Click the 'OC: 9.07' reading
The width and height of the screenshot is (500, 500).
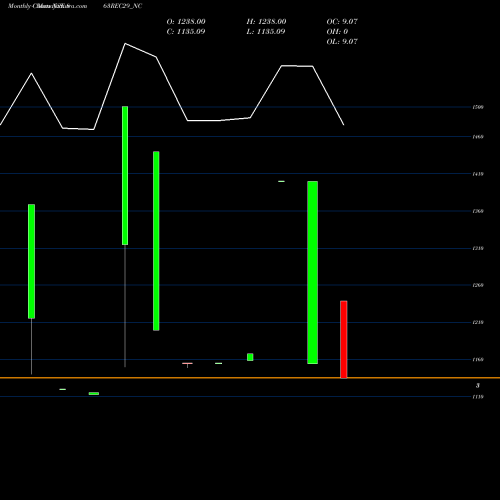(x=342, y=21)
